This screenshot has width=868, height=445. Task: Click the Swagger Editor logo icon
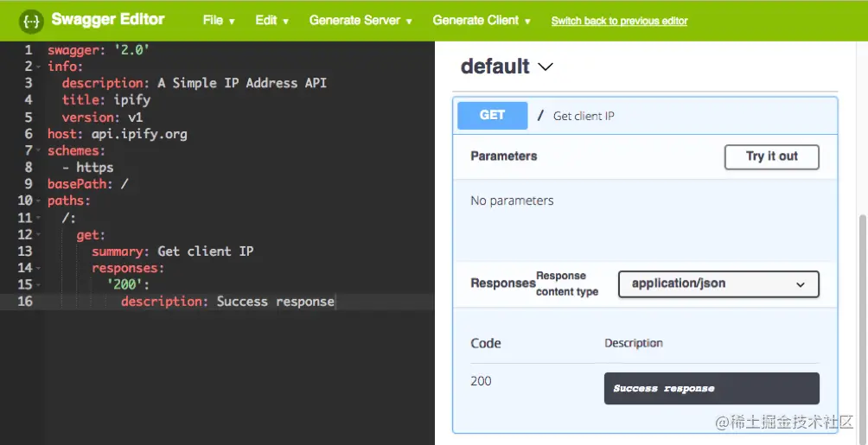click(32, 20)
